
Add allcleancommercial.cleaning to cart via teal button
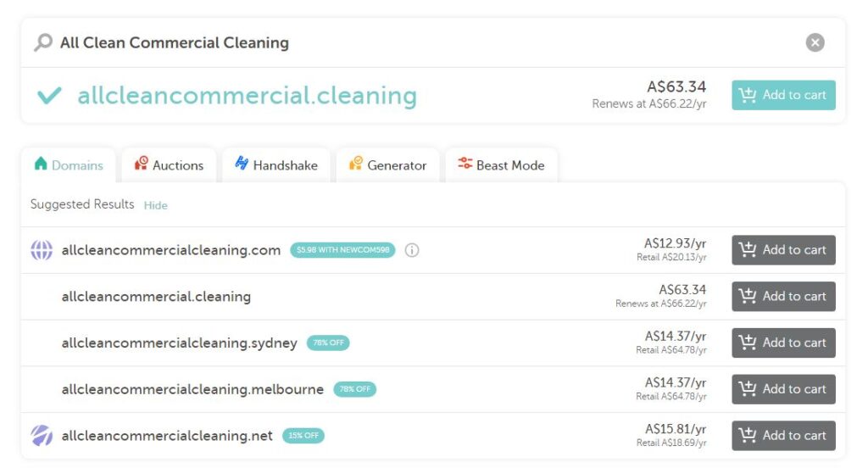[x=783, y=95]
